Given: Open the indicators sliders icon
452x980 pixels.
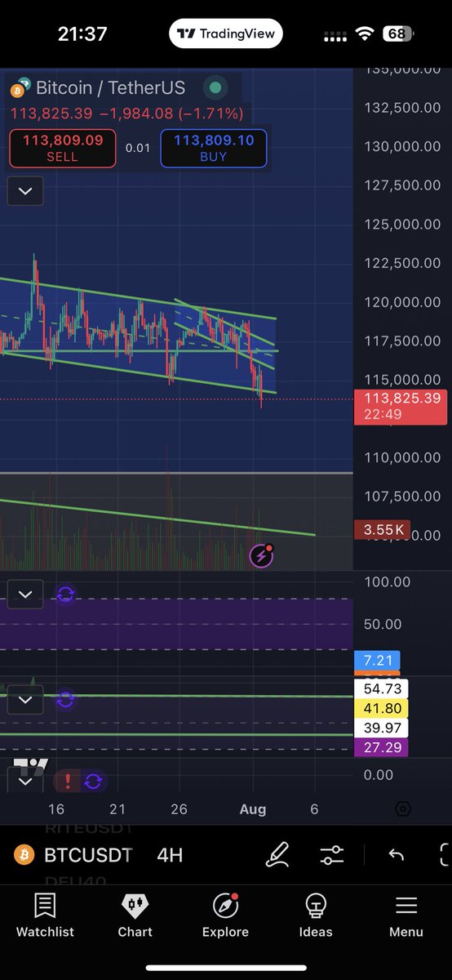Looking at the screenshot, I should point(332,855).
